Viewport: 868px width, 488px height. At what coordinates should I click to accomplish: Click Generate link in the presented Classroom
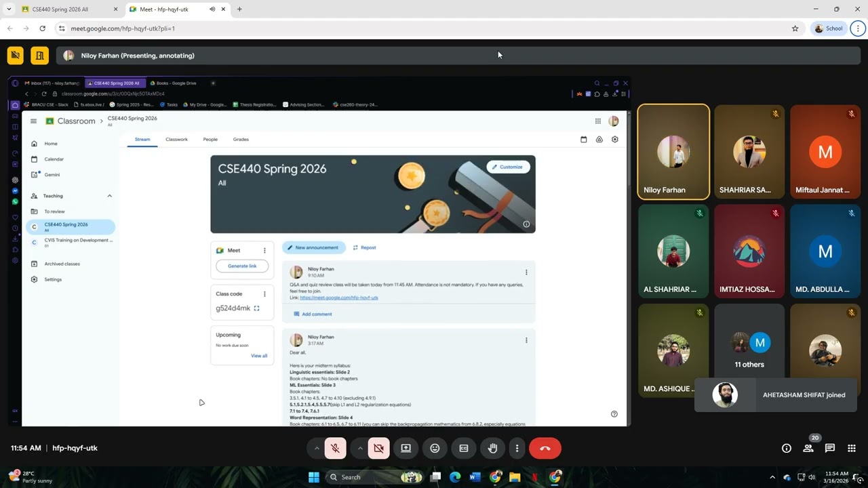(x=242, y=266)
